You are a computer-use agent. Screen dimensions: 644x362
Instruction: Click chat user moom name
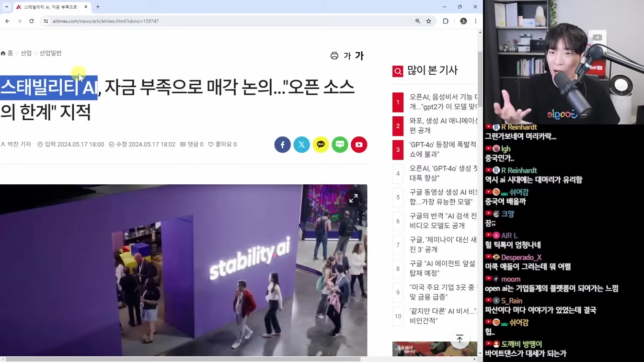[511, 279]
